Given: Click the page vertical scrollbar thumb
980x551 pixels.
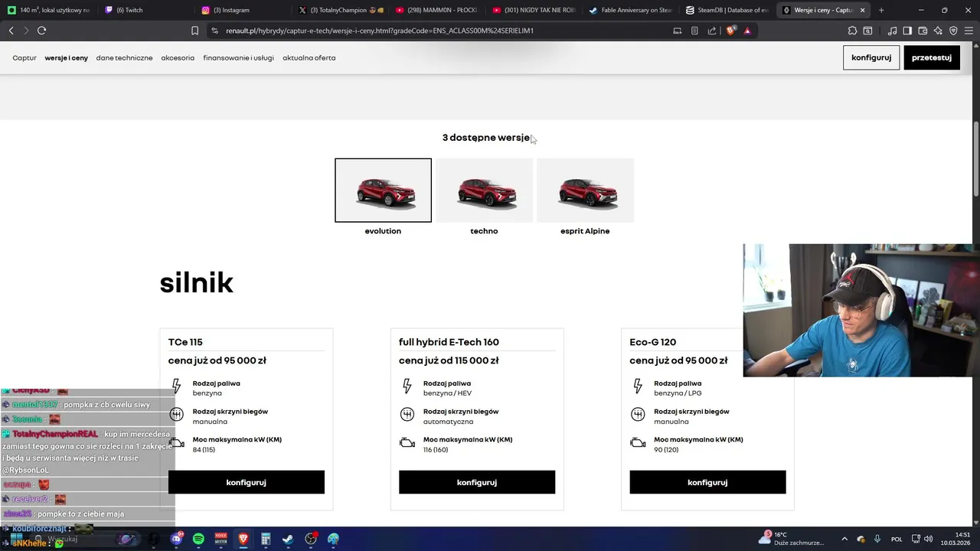Looking at the screenshot, I should (975, 159).
